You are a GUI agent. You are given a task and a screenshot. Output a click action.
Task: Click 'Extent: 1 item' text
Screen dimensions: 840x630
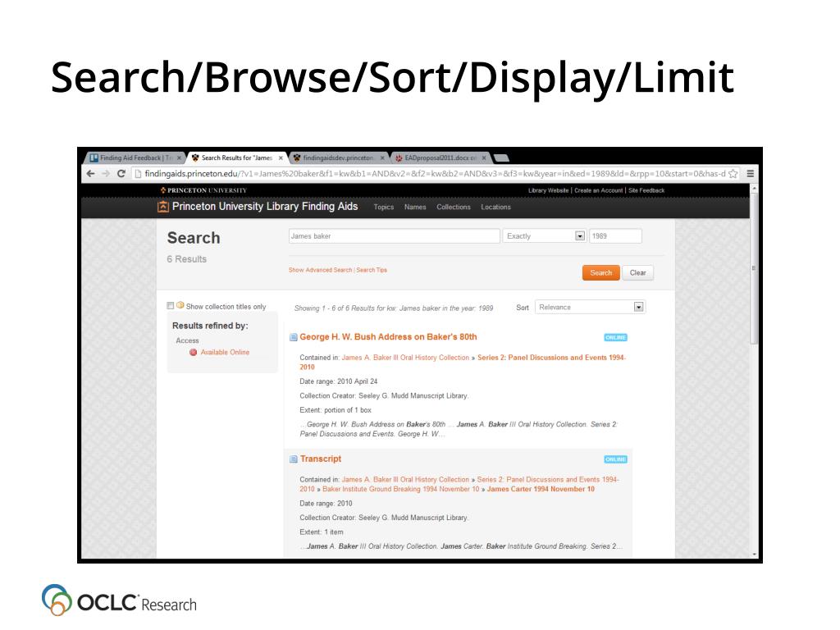coord(322,532)
